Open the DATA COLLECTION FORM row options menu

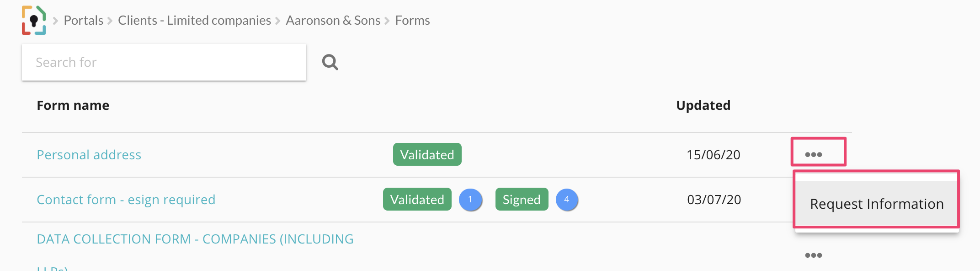814,255
